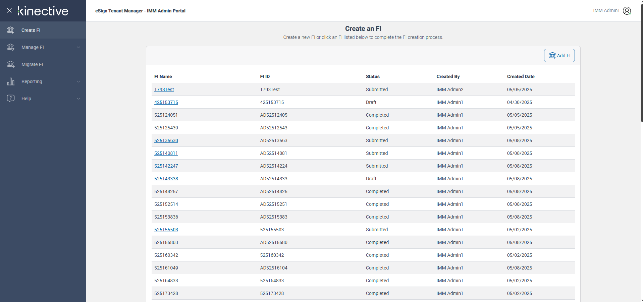Click the Create FI bank icon

(x=11, y=30)
